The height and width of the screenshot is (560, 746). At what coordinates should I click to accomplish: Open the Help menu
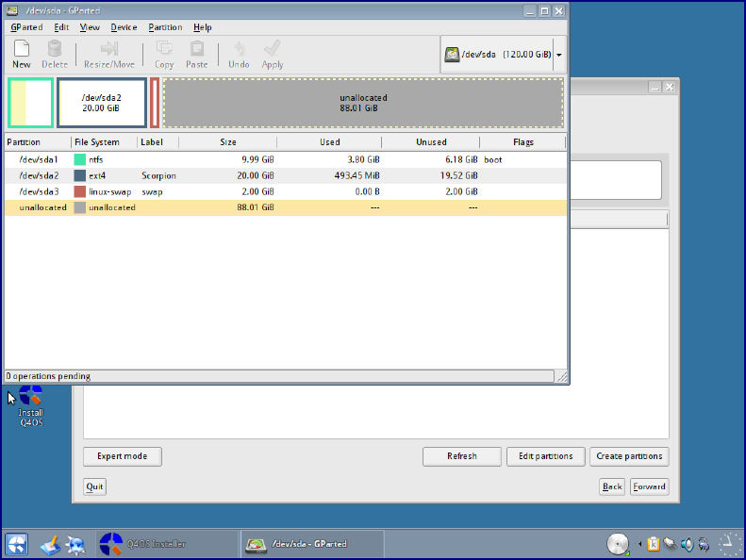[x=202, y=27]
